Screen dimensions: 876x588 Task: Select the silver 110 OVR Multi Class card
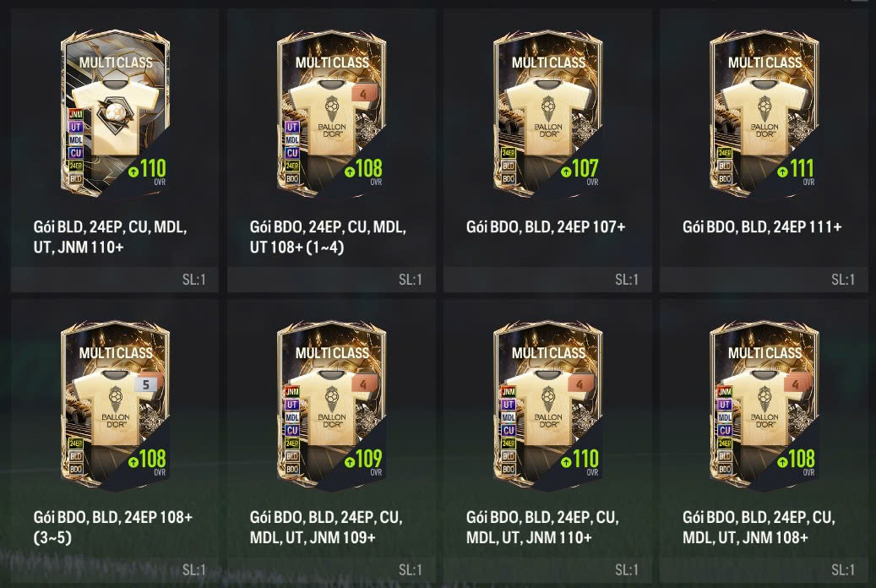(115, 113)
